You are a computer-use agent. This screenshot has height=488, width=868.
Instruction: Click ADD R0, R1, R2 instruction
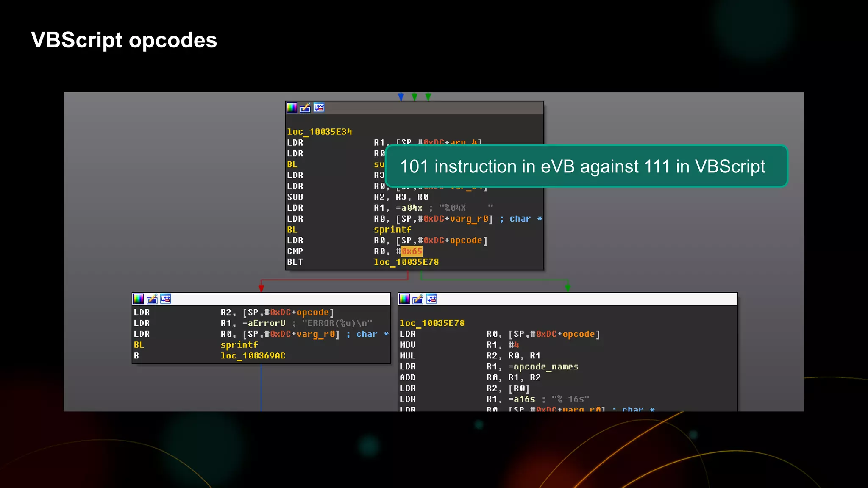pyautogui.click(x=470, y=377)
